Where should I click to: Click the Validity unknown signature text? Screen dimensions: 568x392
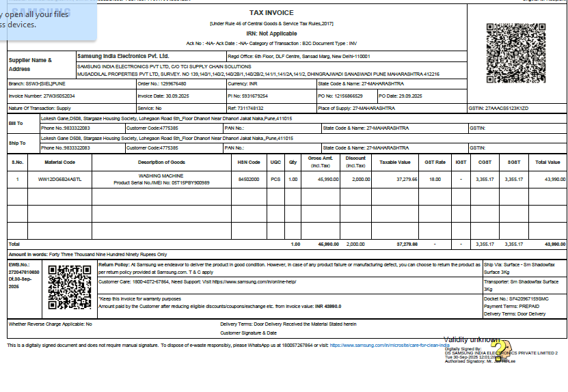click(x=472, y=339)
